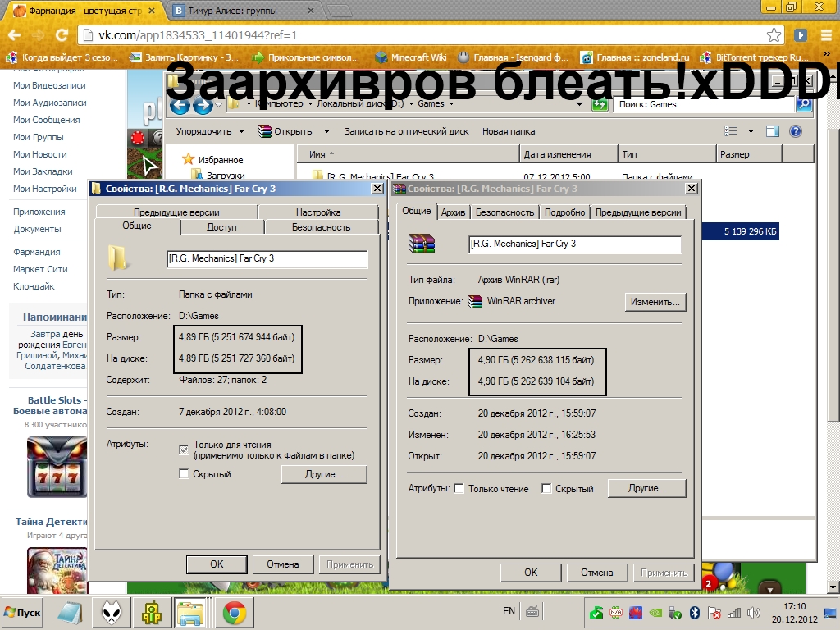840x630 pixels.
Task: Open Безопасность tab in folder properties
Action: (321, 227)
